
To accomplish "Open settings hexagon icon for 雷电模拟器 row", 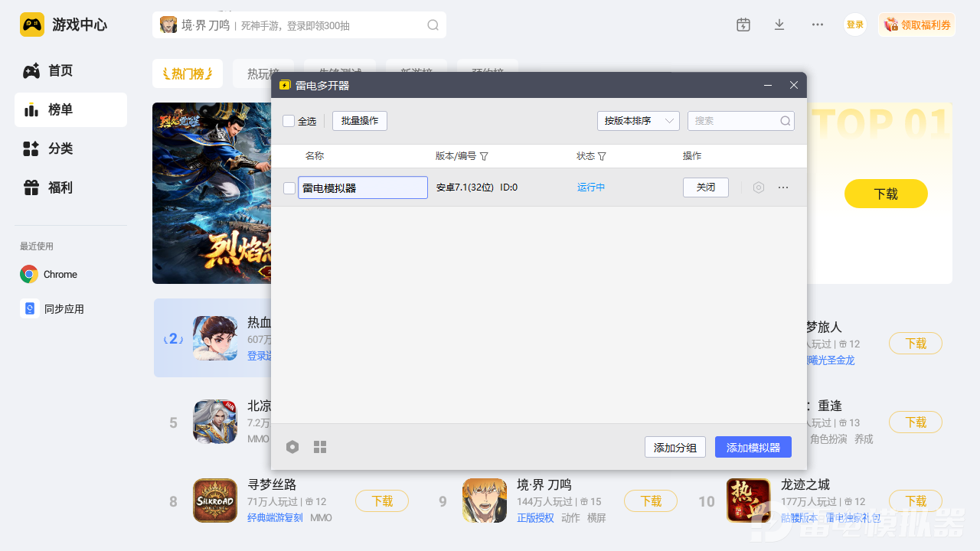I will pyautogui.click(x=759, y=187).
